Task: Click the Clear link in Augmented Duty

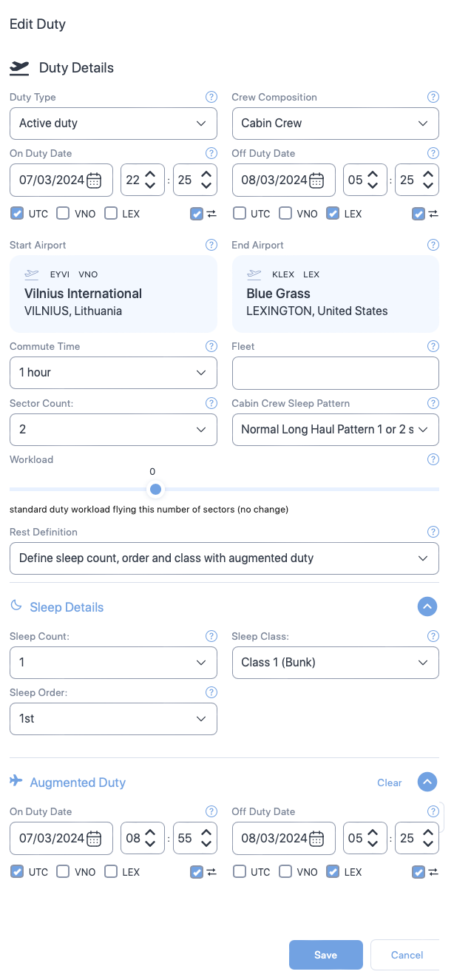Action: tap(389, 782)
